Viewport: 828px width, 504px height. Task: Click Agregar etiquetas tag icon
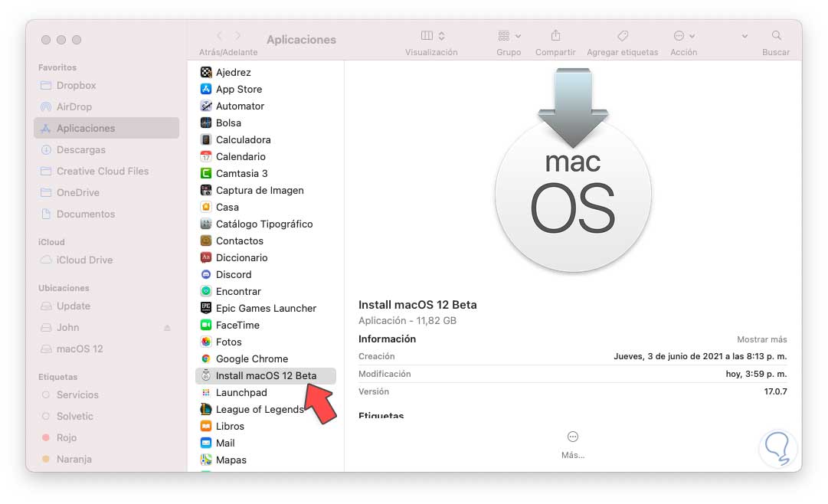623,35
